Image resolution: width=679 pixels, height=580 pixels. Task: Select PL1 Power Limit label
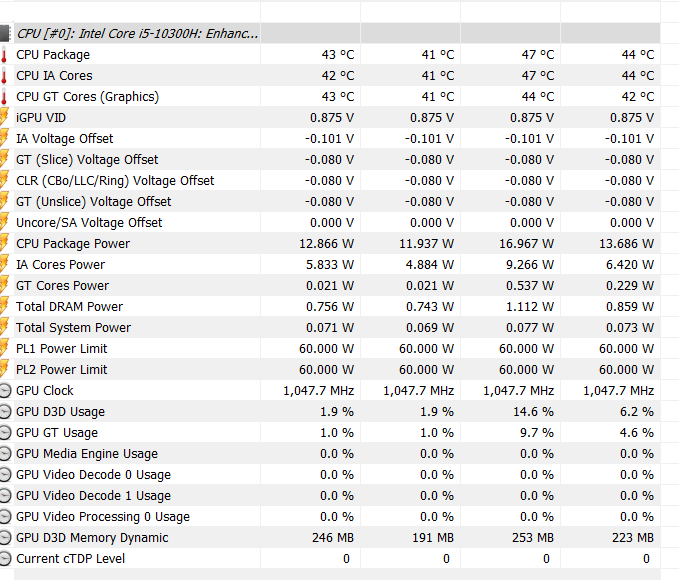[61, 349]
